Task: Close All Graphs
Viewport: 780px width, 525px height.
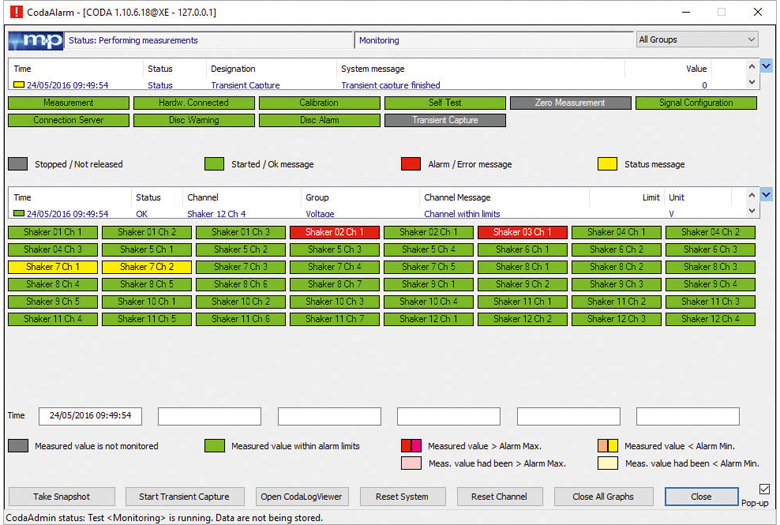Action: [x=603, y=497]
